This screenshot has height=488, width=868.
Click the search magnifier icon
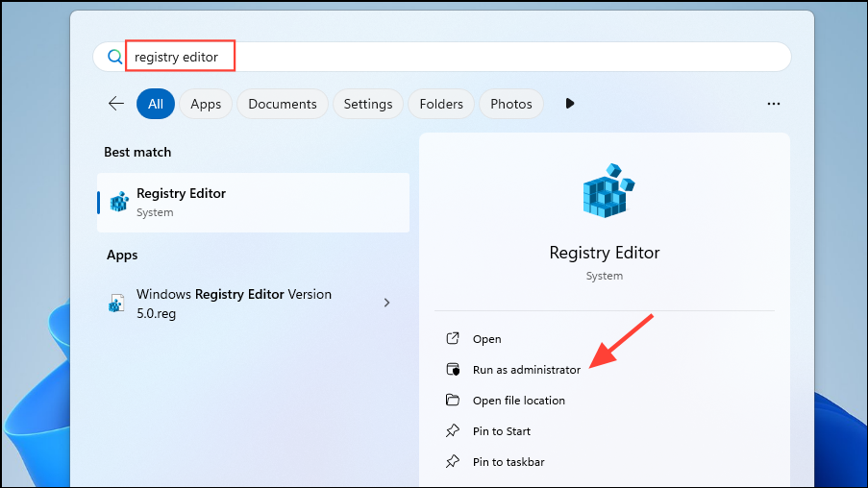click(114, 57)
